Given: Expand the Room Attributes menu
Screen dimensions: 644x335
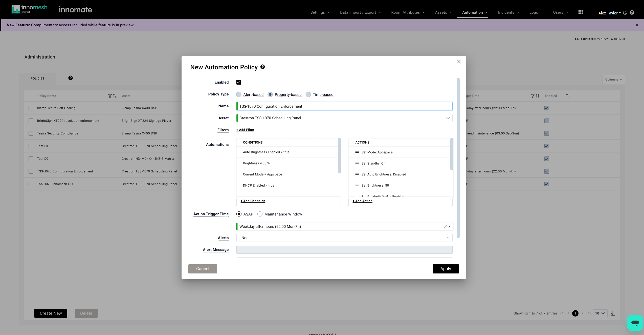Looking at the screenshot, I should 408,12.
